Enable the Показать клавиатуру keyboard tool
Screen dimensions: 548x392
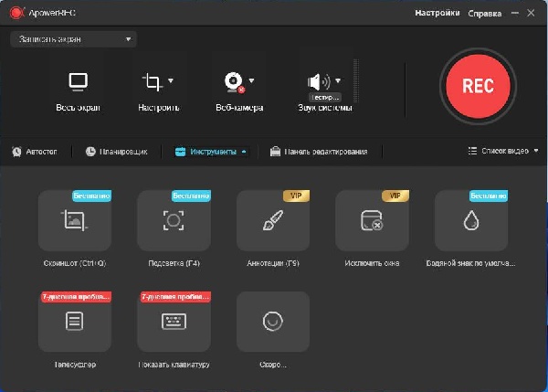point(174,322)
